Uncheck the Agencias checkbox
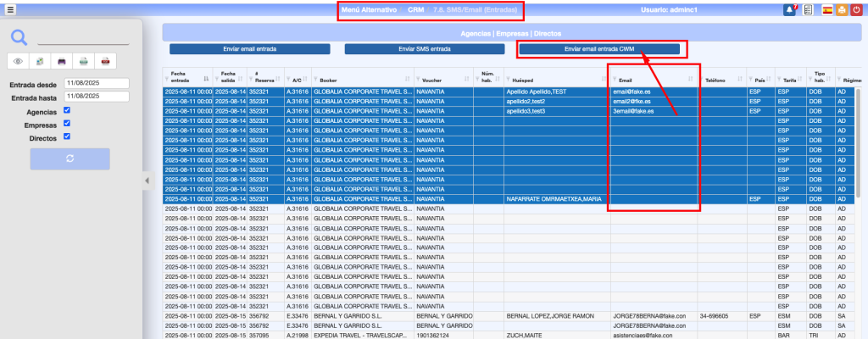This screenshot has width=868, height=339. point(67,110)
